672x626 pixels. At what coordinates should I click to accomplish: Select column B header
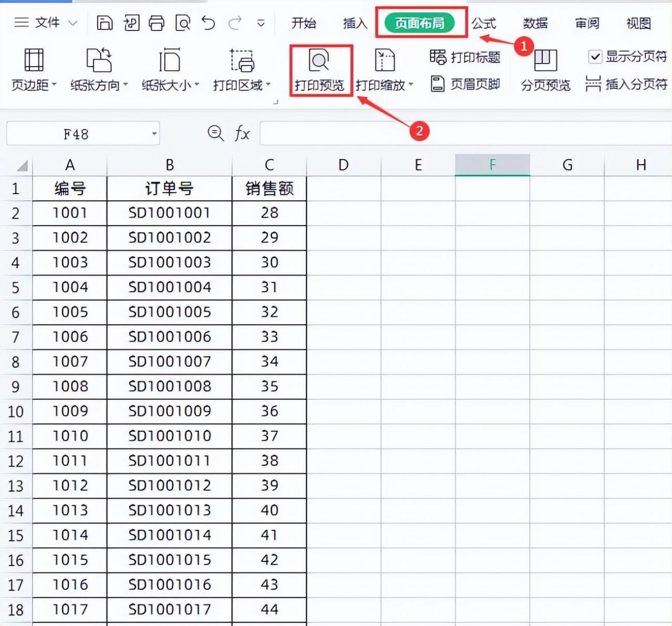[x=170, y=165]
